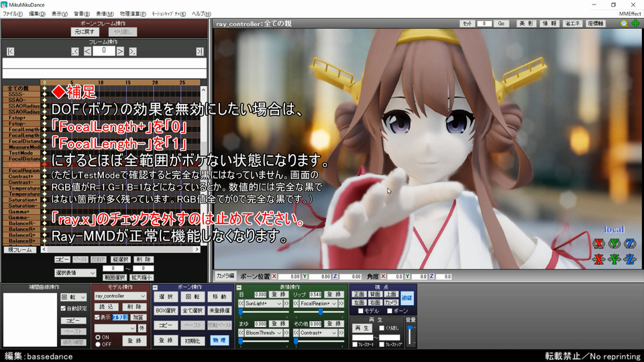
Task: Click the 元に戻す undo button
Action: tap(85, 32)
